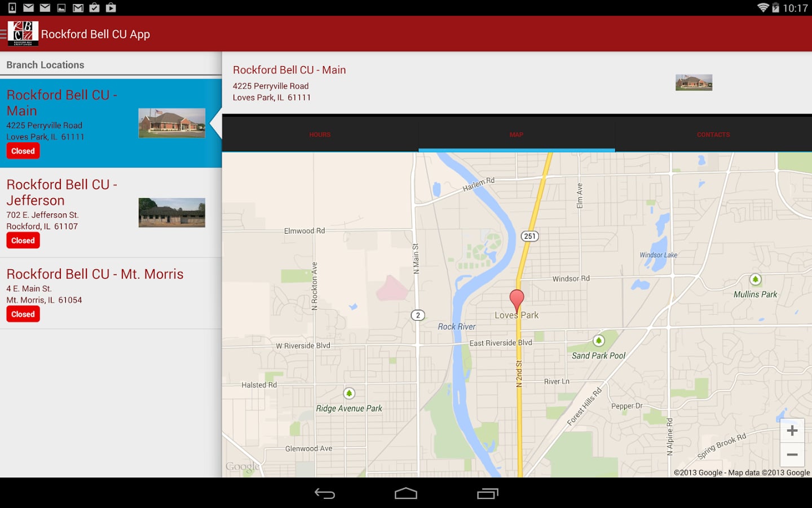Screen dimensions: 812x508
Task: Click the Ridge Avenue Park tree marker
Action: [x=349, y=393]
